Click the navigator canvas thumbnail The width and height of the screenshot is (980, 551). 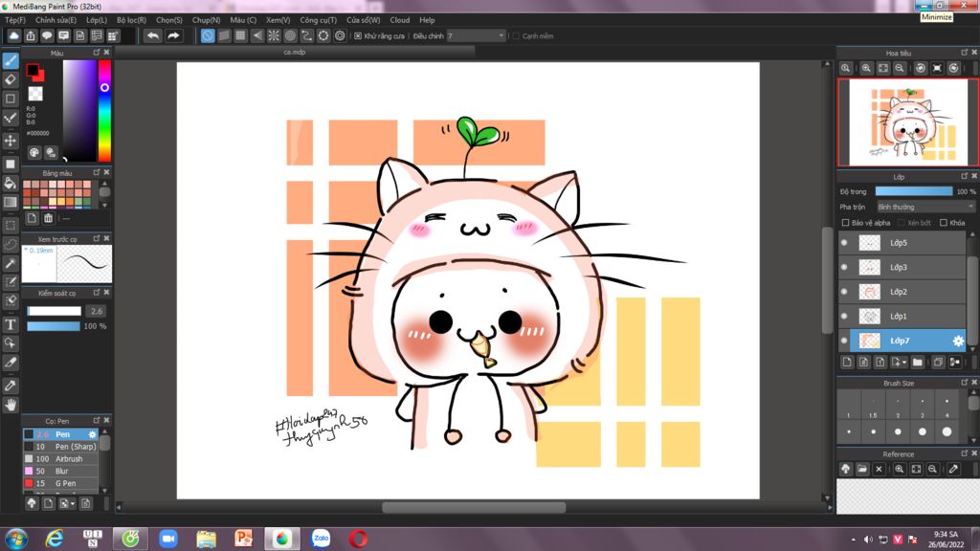[x=907, y=122]
